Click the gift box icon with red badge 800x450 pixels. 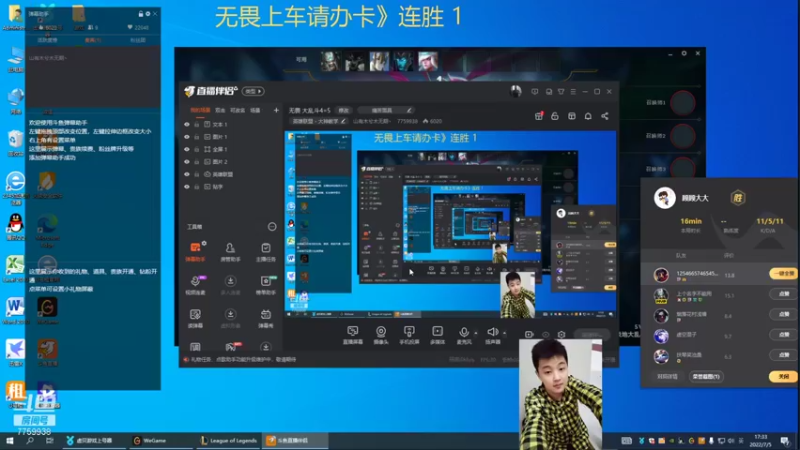pos(539,116)
